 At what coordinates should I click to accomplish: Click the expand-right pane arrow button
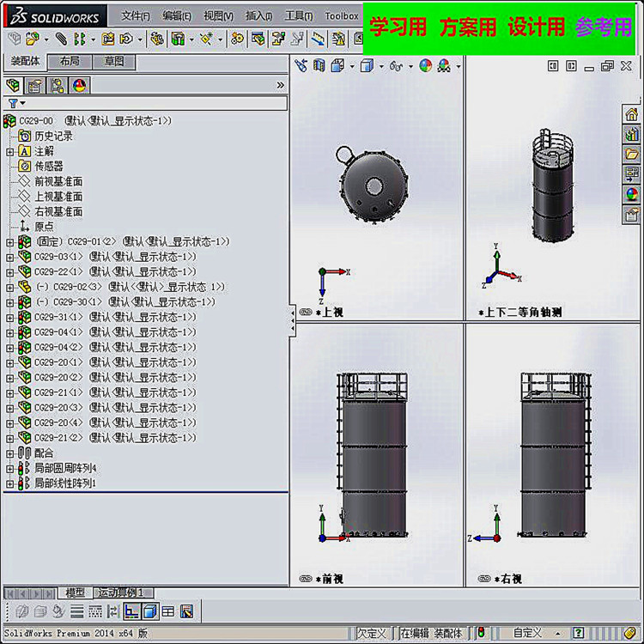(571, 66)
